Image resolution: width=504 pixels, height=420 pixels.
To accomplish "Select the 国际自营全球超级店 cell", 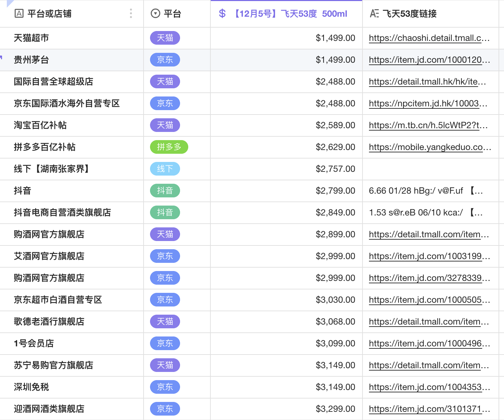I will coord(72,82).
